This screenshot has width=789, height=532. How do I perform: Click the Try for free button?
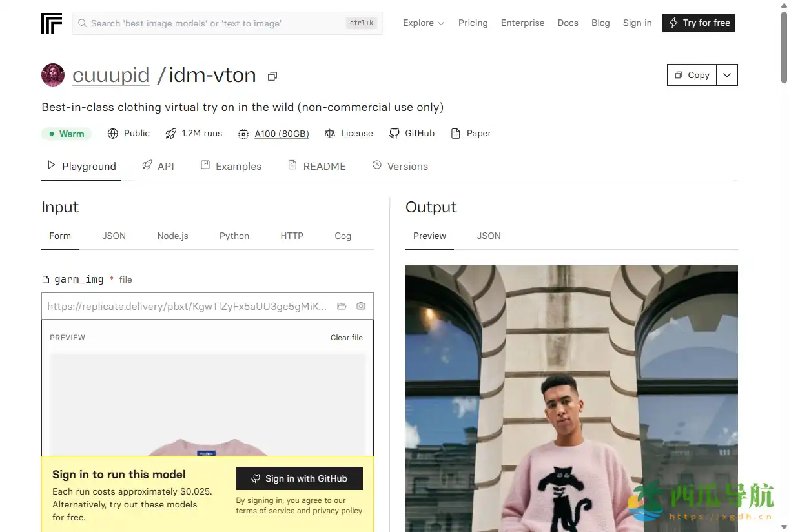[x=699, y=23]
